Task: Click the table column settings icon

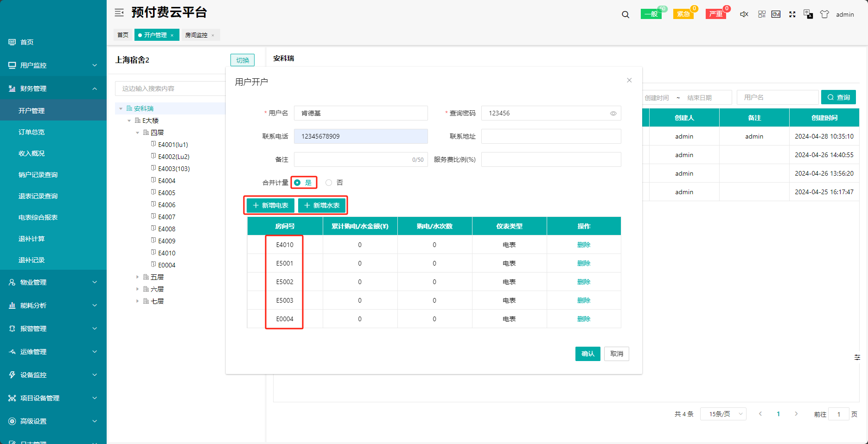Action: (x=857, y=357)
